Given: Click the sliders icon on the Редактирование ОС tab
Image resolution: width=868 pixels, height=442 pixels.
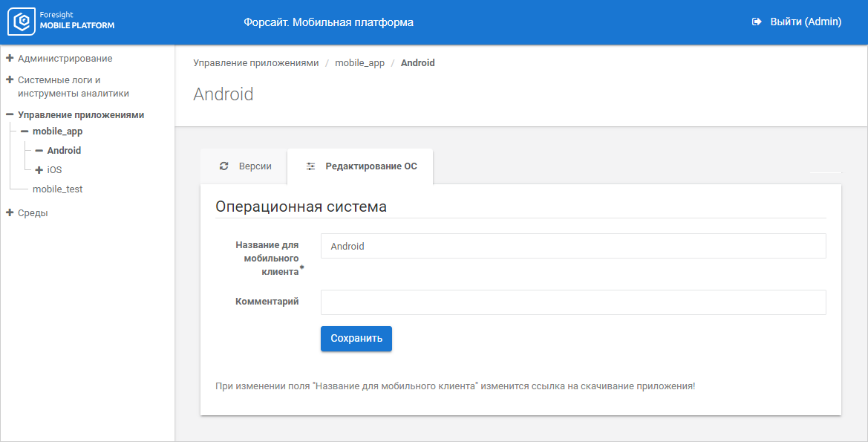Looking at the screenshot, I should (x=311, y=166).
